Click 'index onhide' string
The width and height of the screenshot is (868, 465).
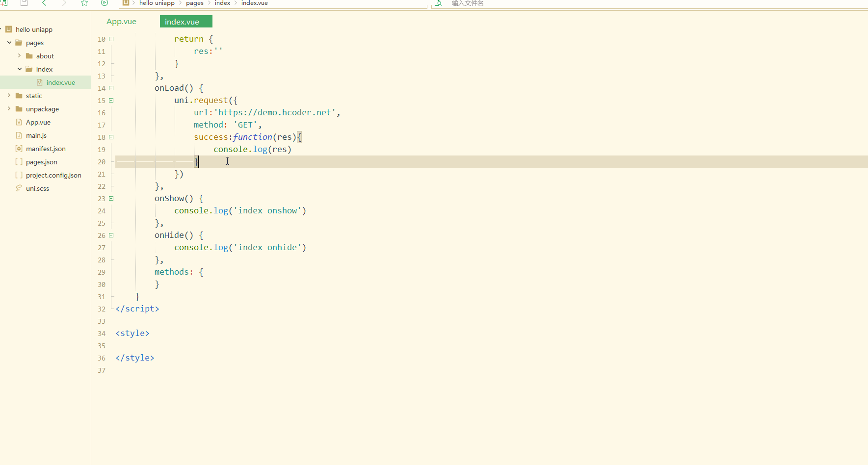point(267,247)
